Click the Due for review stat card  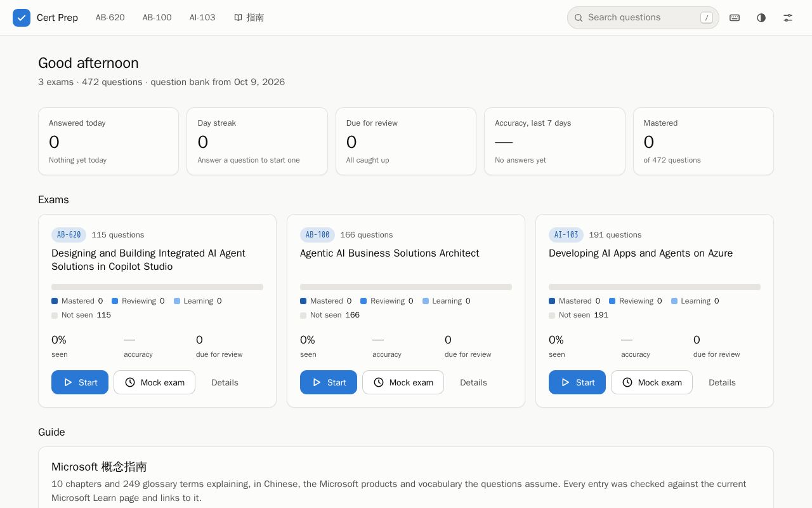(406, 141)
